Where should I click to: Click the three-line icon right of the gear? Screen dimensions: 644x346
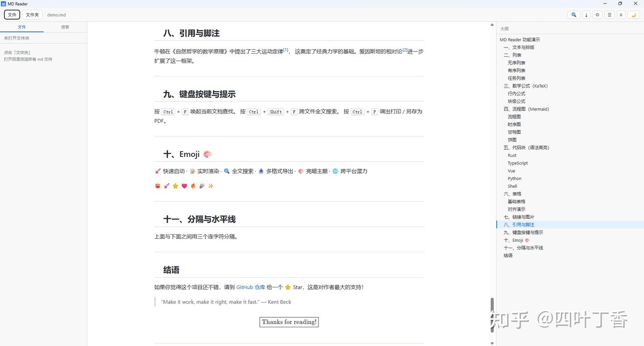(x=609, y=15)
